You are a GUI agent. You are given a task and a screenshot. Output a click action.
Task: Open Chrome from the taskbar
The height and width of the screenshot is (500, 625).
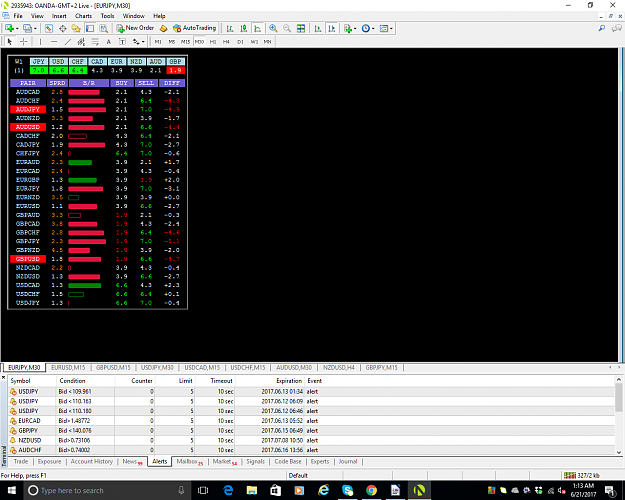point(371,490)
